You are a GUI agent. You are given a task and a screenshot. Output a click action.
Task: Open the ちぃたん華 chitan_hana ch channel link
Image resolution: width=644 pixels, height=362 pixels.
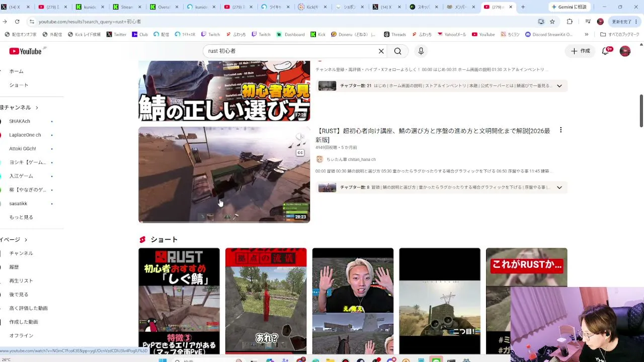351,159
